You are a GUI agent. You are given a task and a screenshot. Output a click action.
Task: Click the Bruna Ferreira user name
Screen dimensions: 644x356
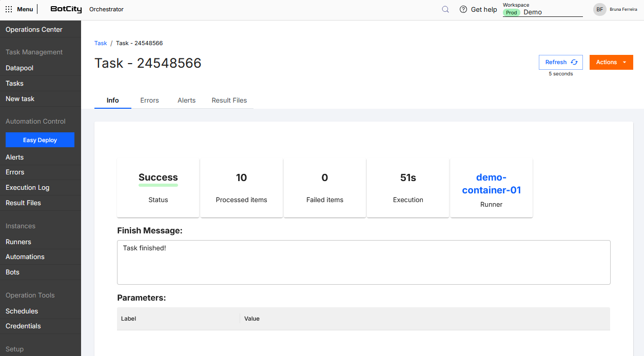[623, 9]
